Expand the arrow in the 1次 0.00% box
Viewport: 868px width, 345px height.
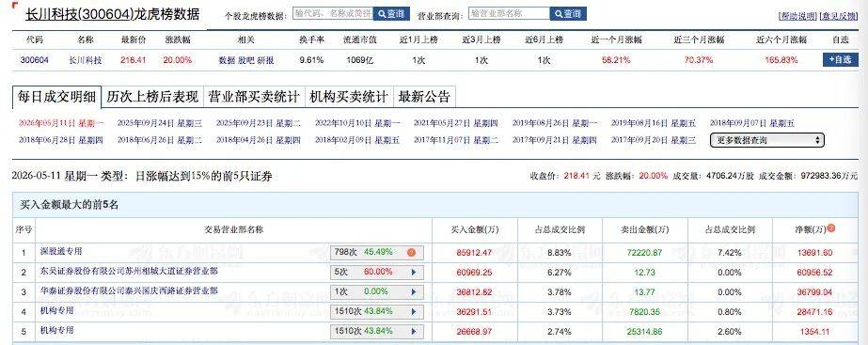coord(413,291)
